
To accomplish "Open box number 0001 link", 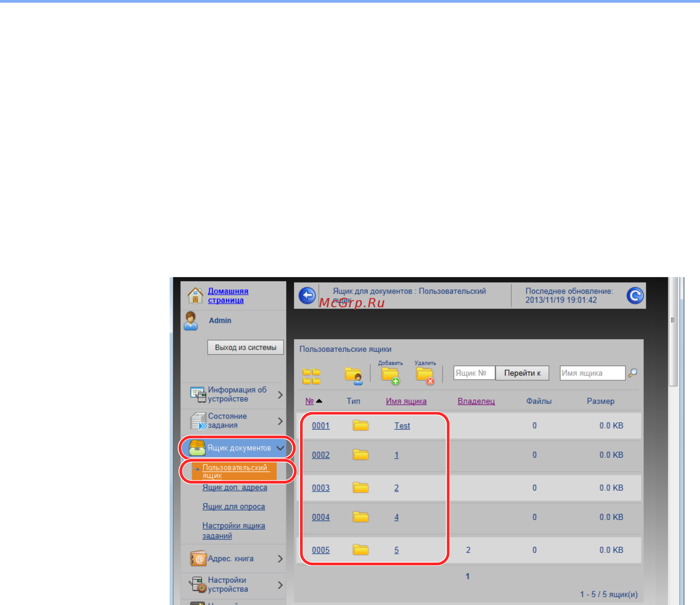I will (x=321, y=426).
